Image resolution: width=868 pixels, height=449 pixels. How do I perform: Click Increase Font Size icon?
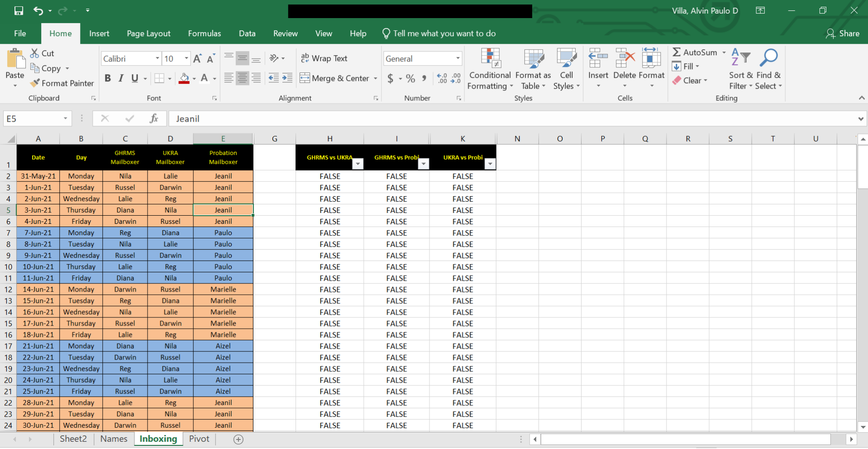197,59
